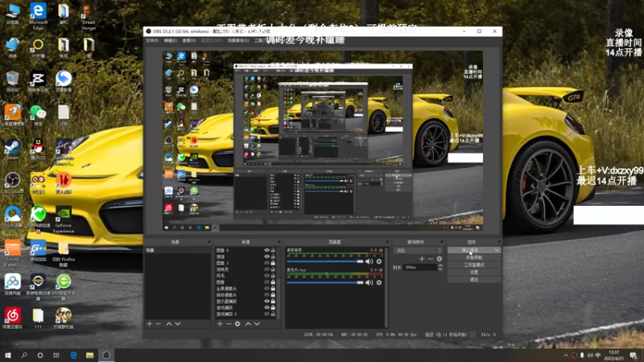Open OBS 设置 from the Controls panel

tap(474, 272)
